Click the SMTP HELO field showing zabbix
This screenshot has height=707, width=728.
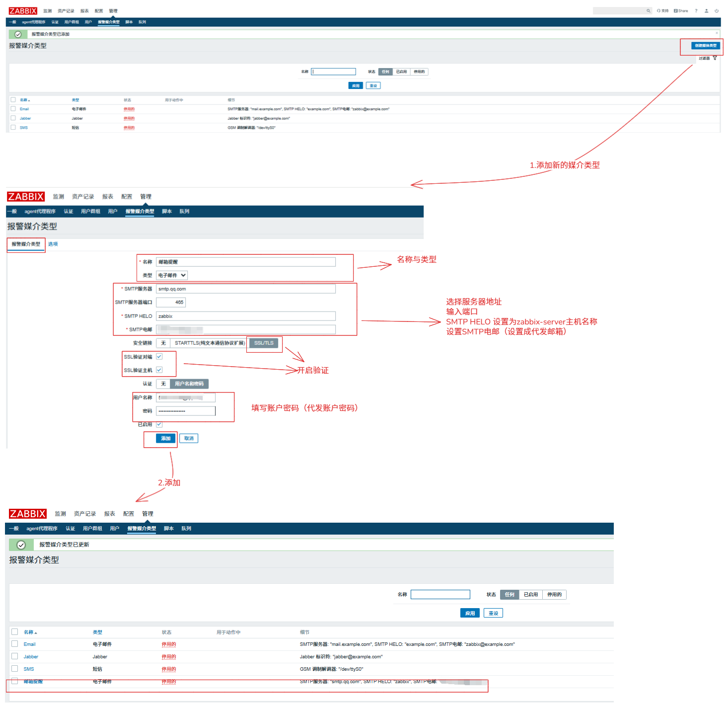click(246, 316)
